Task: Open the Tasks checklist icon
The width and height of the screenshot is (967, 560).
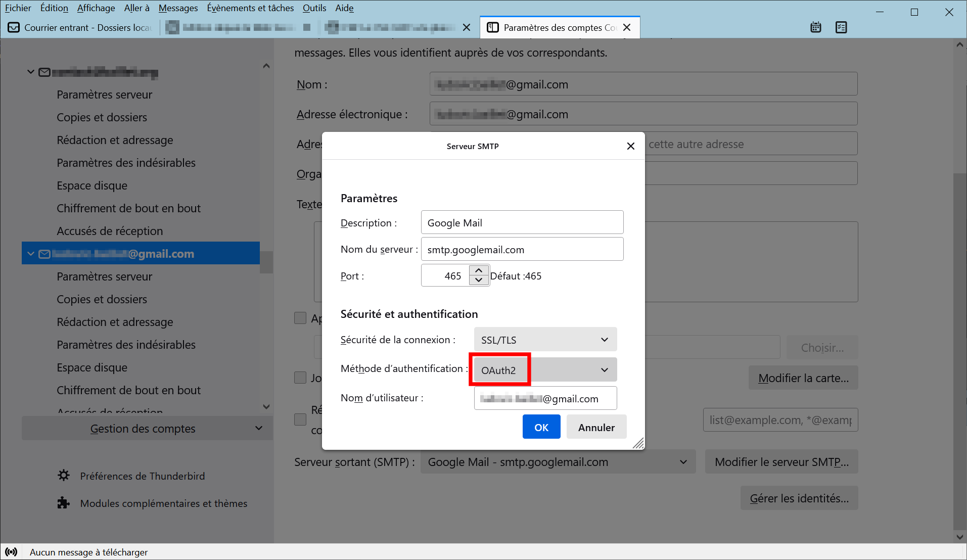Action: [x=841, y=27]
